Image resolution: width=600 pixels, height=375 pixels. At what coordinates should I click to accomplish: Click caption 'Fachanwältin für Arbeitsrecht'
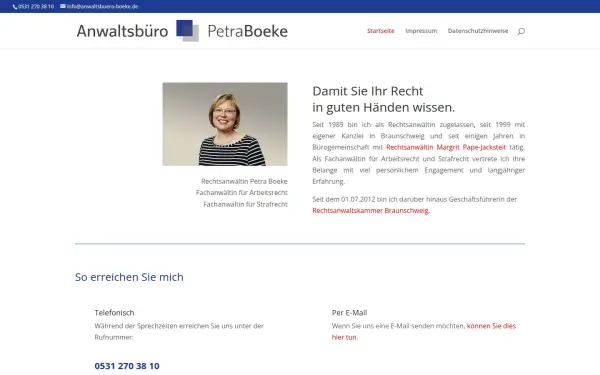(242, 192)
